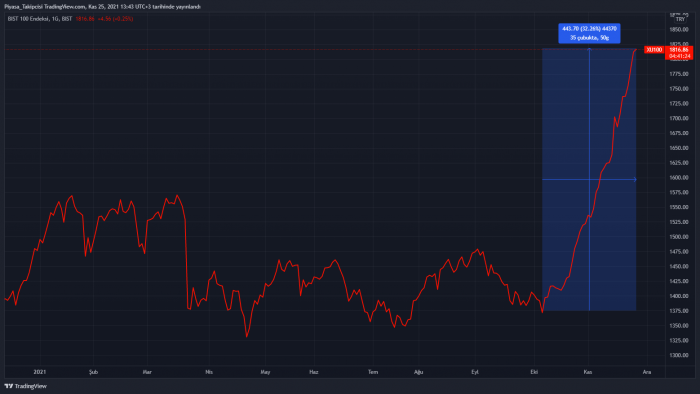Screen dimensions: 700x394
Task: Click the 1650.00 price axis label
Action: tap(679, 148)
